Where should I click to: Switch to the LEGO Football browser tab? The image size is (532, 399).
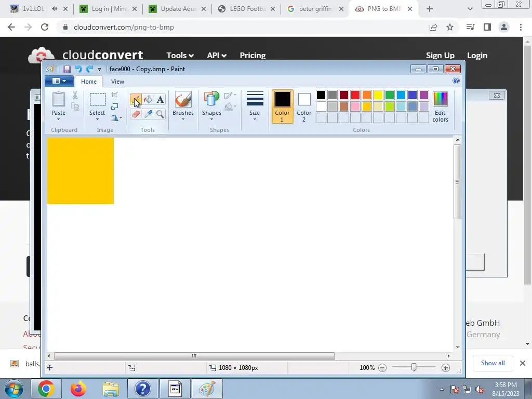coord(247,9)
